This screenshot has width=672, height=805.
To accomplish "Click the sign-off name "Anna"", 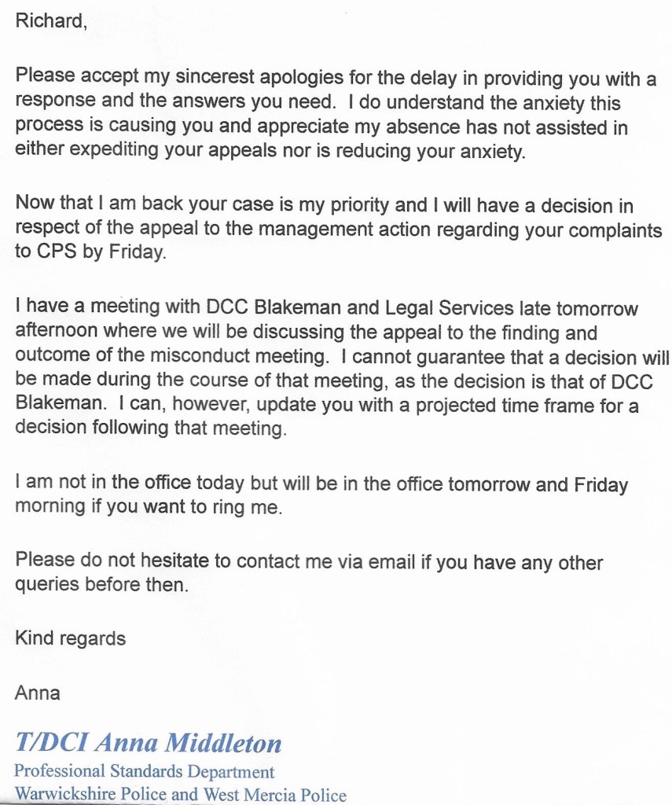I will pos(38,692).
